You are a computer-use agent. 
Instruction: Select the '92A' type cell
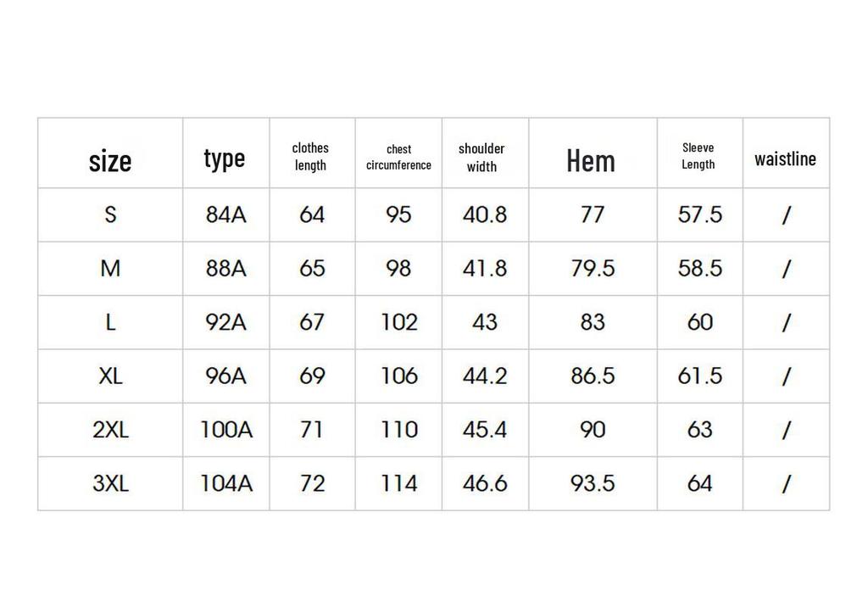225,322
